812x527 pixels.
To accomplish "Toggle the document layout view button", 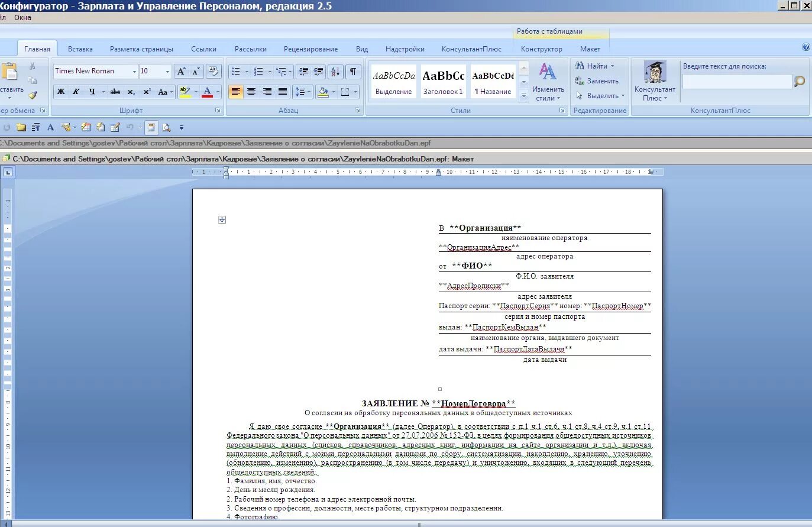I will coord(151,127).
